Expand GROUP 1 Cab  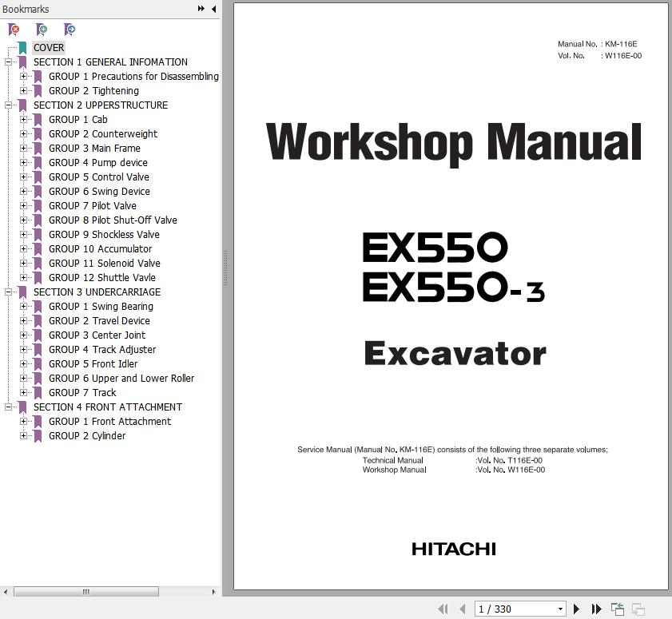23,120
